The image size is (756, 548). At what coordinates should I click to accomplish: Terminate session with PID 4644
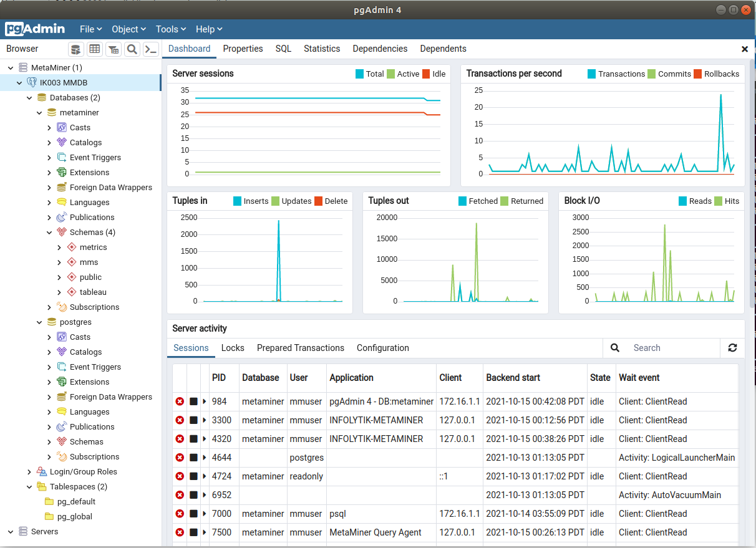(x=180, y=458)
